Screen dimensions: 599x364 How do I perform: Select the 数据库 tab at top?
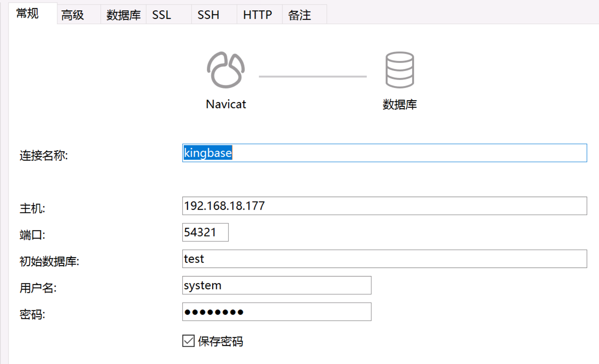pos(124,15)
